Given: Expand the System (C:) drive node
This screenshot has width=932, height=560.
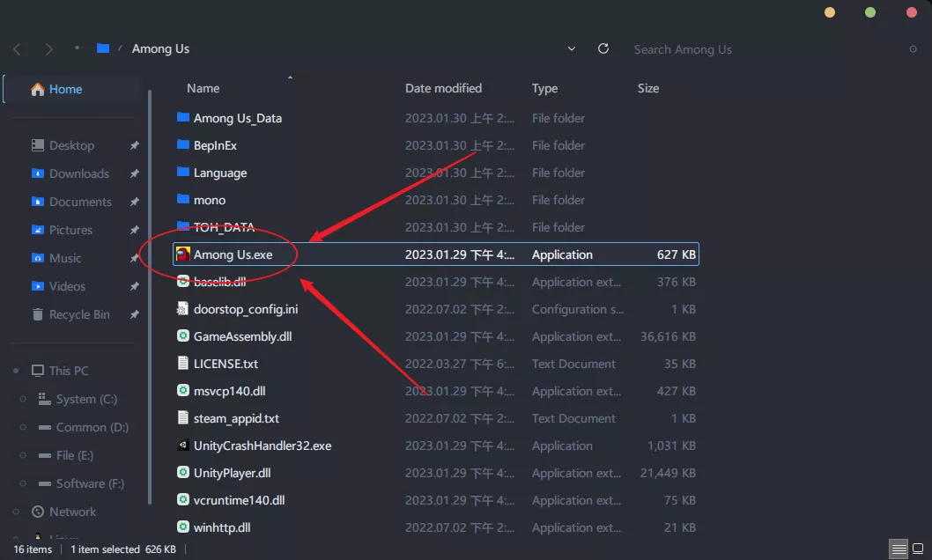Looking at the screenshot, I should coord(23,400).
